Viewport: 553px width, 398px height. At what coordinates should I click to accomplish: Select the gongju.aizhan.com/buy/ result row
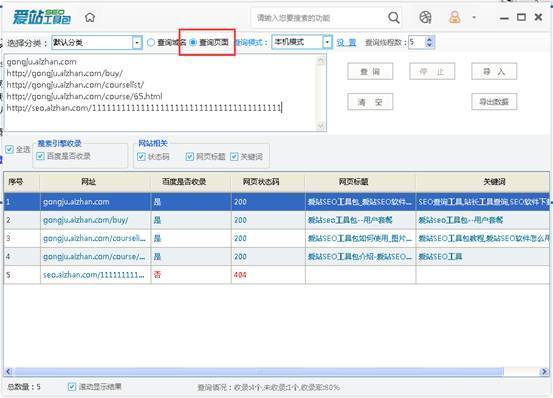coord(277,220)
